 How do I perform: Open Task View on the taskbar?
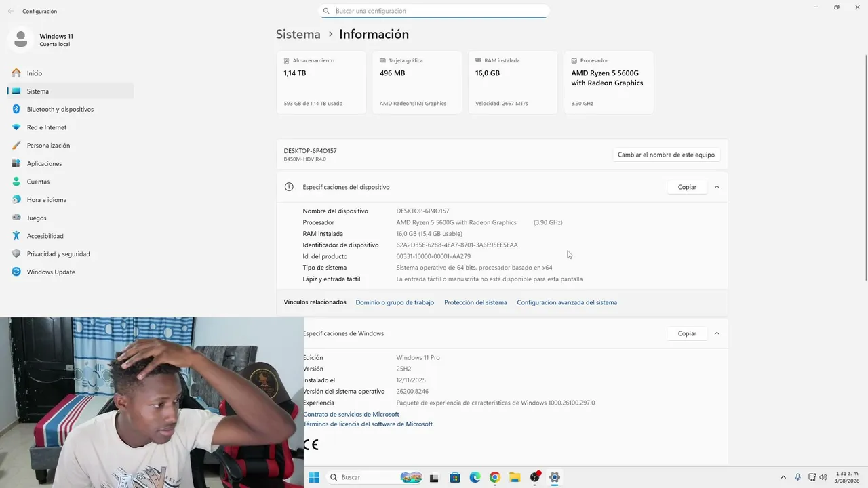point(435,477)
